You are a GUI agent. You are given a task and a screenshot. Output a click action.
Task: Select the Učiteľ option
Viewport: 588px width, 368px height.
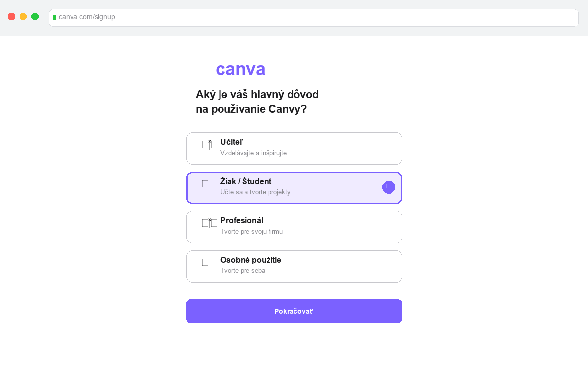294,148
